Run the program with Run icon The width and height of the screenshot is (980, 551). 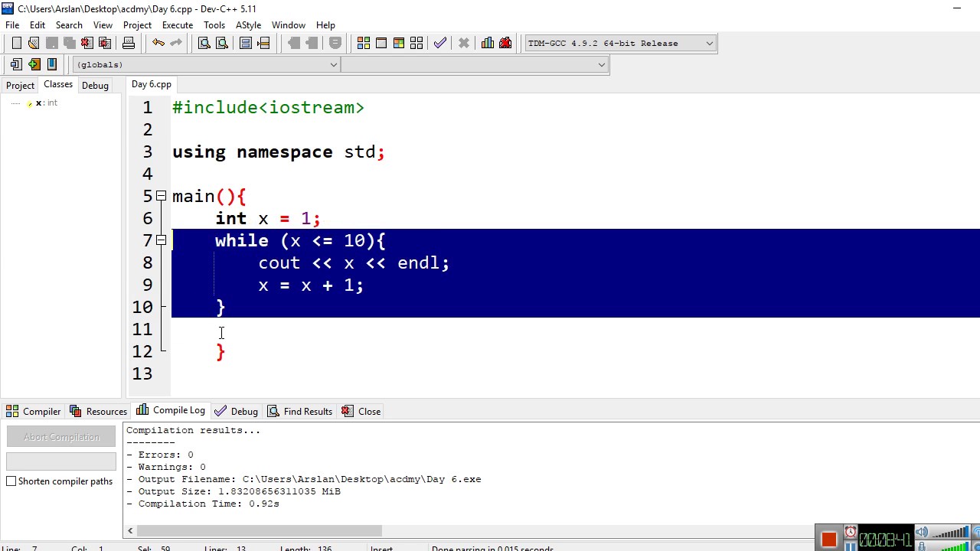[x=381, y=44]
